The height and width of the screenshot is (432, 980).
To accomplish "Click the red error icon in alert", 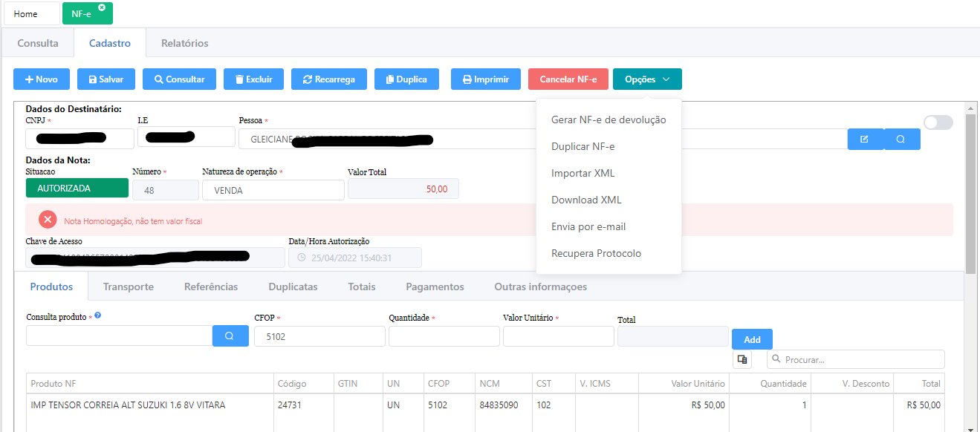I will point(48,220).
